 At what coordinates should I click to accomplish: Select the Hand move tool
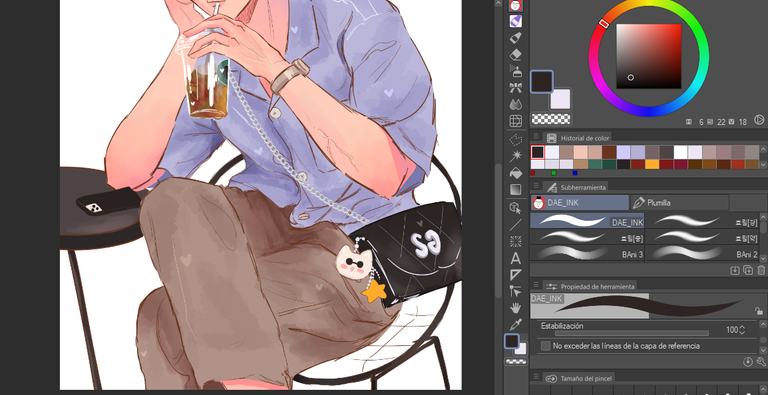coord(515,308)
